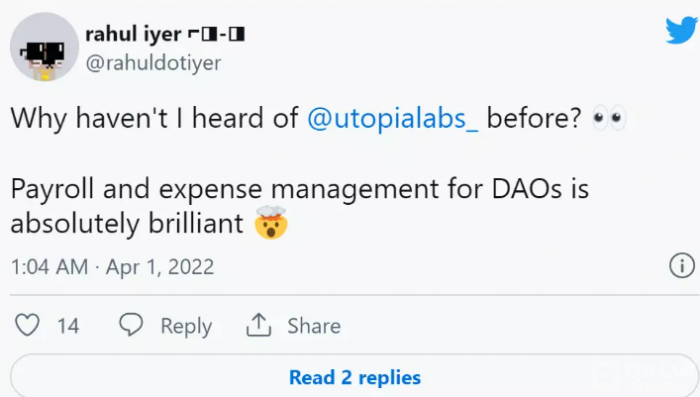Click the 14 likes count
The height and width of the screenshot is (397, 700).
coord(68,326)
